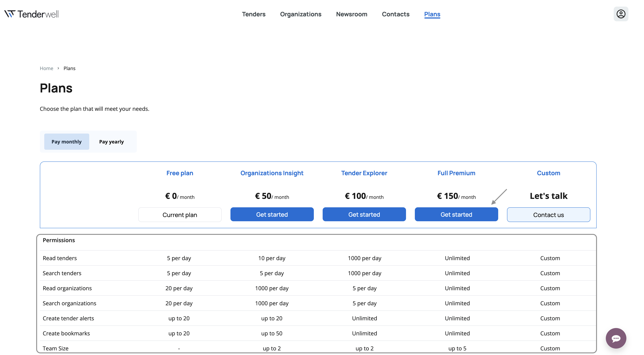Go back to Home breadcrumb
Image resolution: width=644 pixels, height=355 pixels.
(x=46, y=68)
